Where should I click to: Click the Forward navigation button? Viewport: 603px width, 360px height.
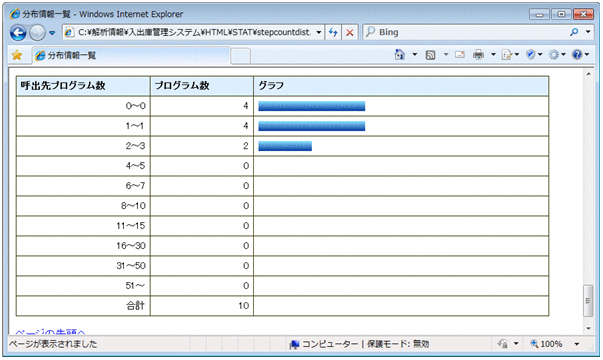[37, 33]
